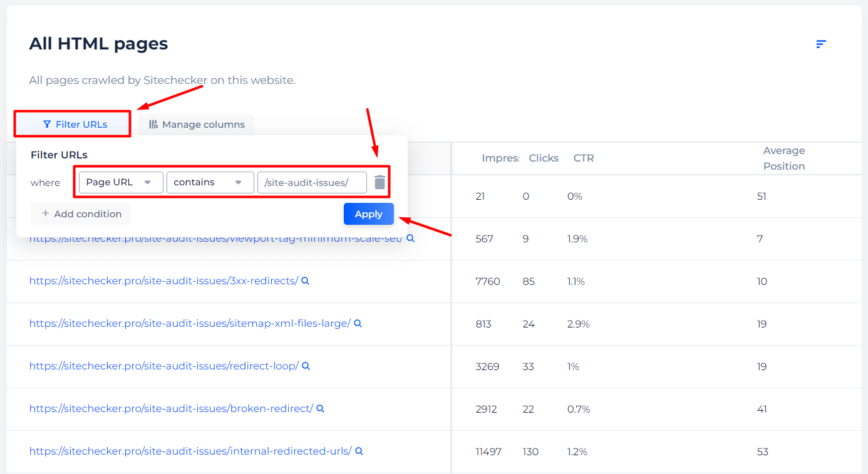Screen dimensions: 868x474
Task: Select impressions value 7760
Action: click(488, 281)
